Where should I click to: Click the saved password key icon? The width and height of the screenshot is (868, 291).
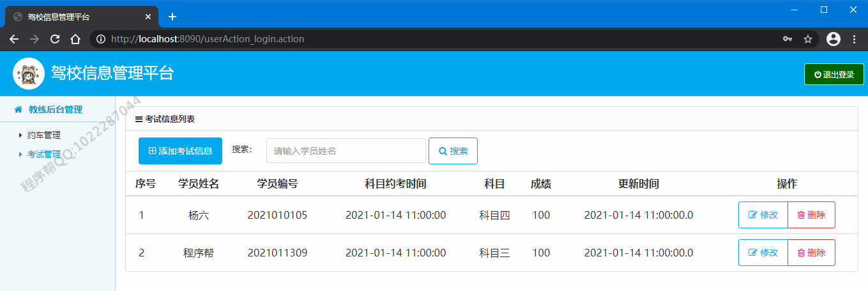click(x=788, y=39)
